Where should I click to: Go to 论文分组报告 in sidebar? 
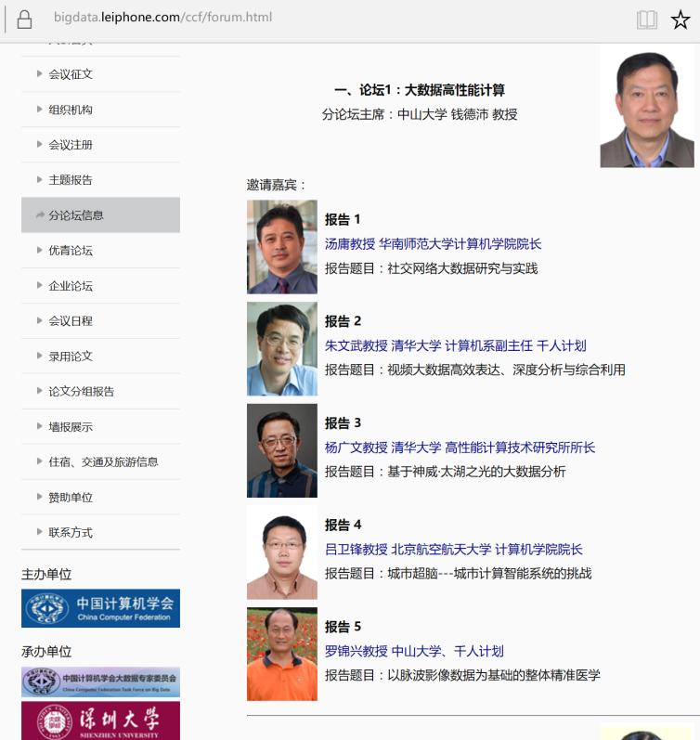[x=100, y=391]
